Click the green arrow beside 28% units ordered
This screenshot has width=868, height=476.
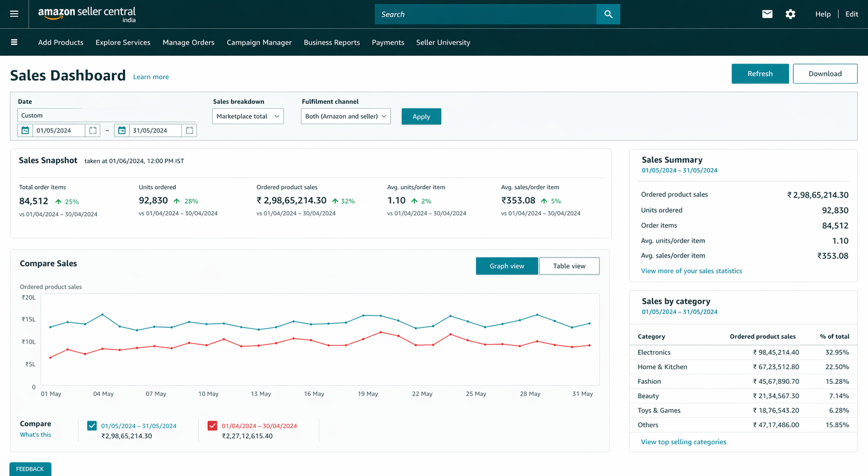pyautogui.click(x=177, y=201)
